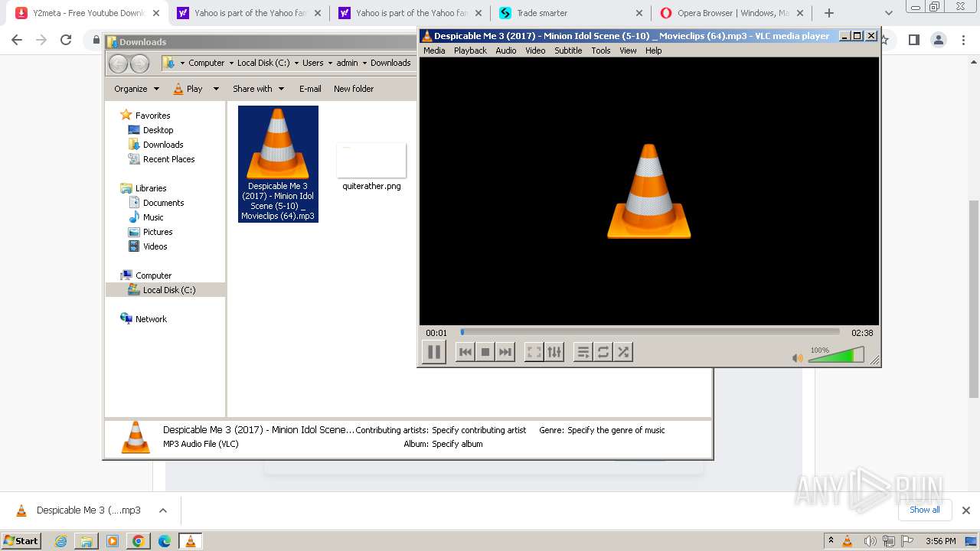Select Computer in navigation pane

[153, 275]
